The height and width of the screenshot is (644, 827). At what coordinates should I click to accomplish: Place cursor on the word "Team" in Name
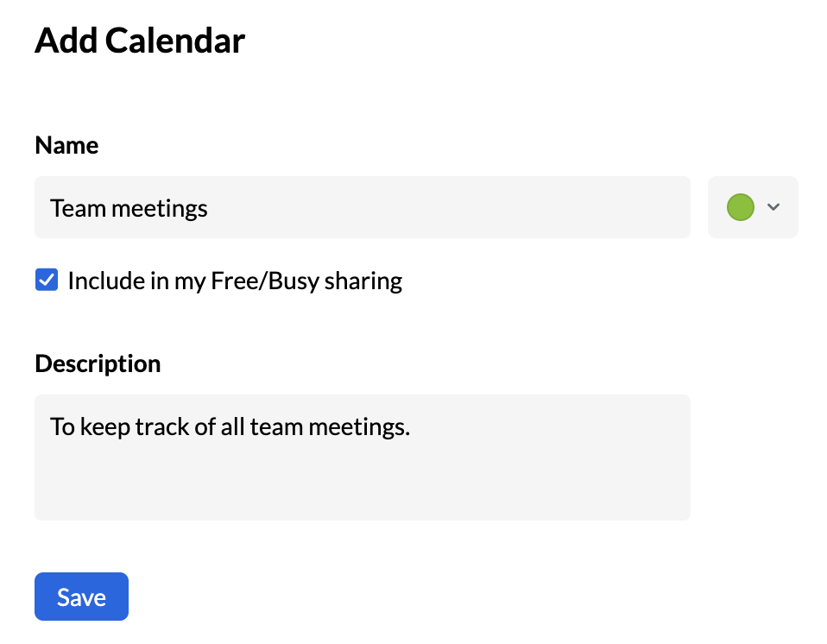pos(79,208)
